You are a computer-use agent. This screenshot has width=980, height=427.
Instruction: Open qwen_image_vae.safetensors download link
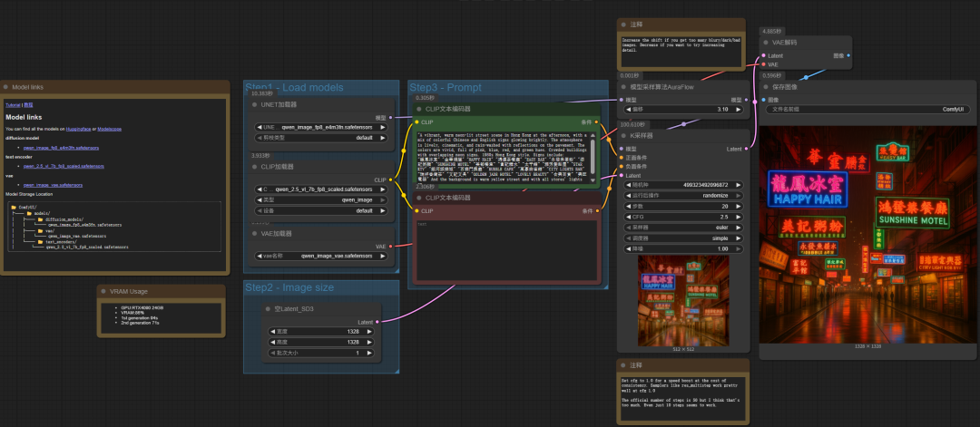[x=54, y=185]
